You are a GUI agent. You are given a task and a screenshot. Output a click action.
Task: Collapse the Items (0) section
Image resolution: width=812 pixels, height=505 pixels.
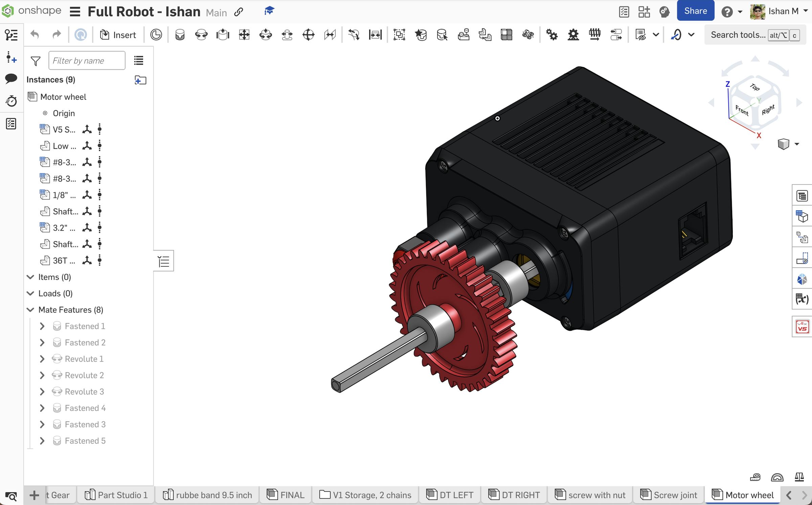tap(30, 277)
